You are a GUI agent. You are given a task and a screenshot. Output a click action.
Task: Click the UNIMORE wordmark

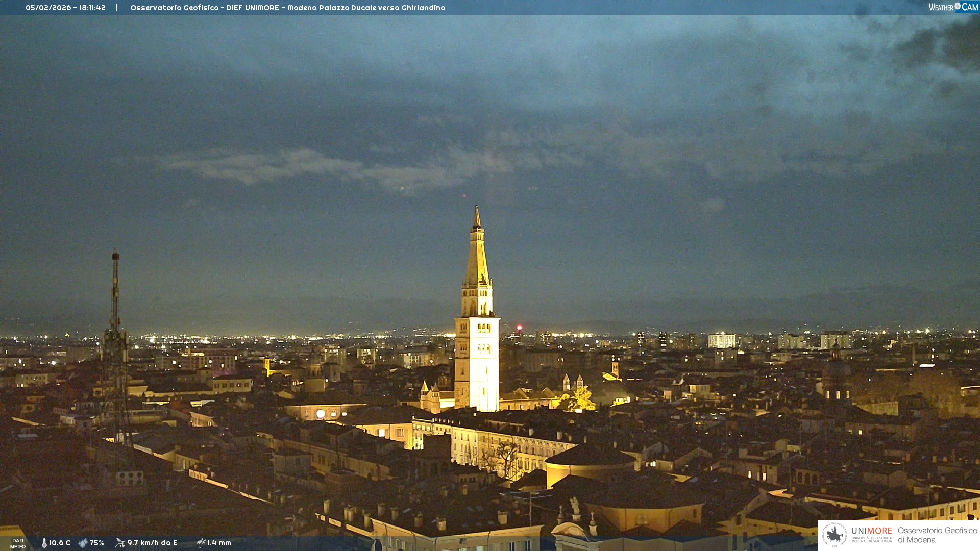871,531
